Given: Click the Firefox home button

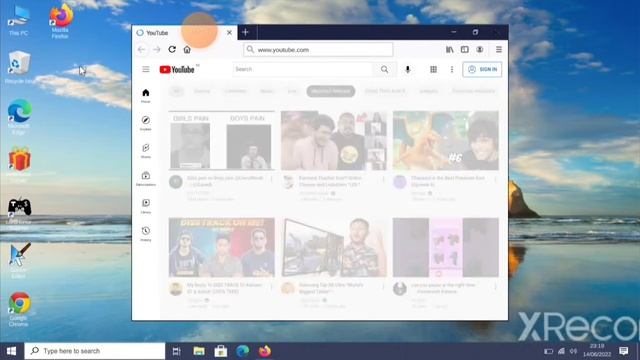Looking at the screenshot, I should (x=187, y=49).
